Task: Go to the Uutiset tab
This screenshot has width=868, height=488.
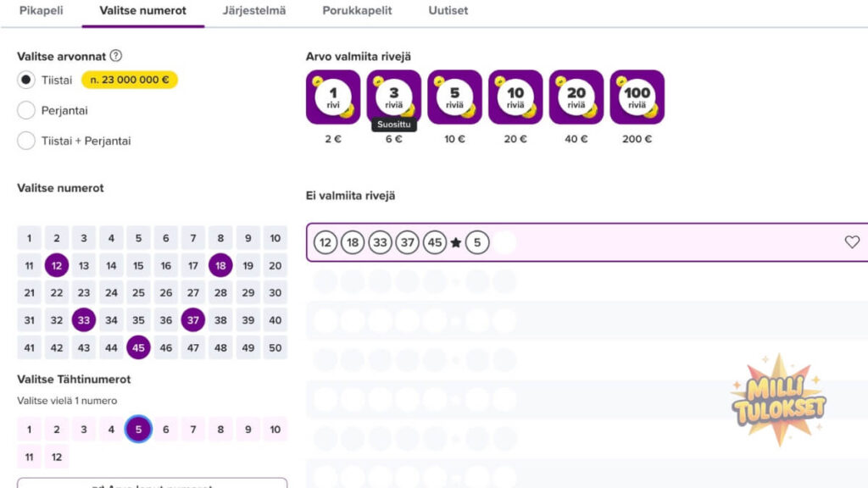Action: pyautogui.click(x=448, y=11)
